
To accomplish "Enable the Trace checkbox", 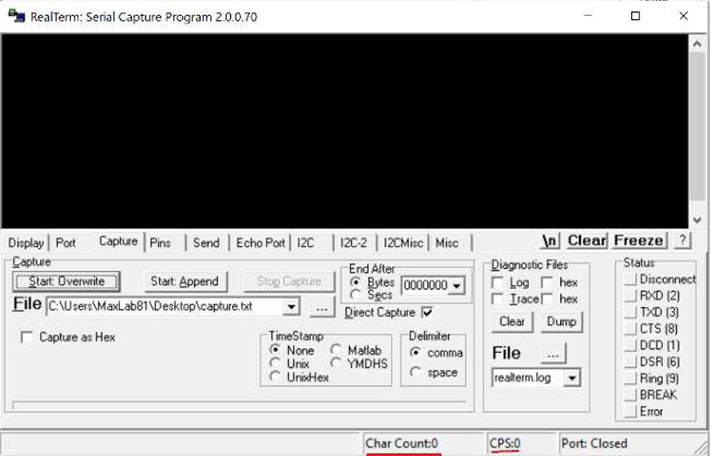I will (x=497, y=299).
